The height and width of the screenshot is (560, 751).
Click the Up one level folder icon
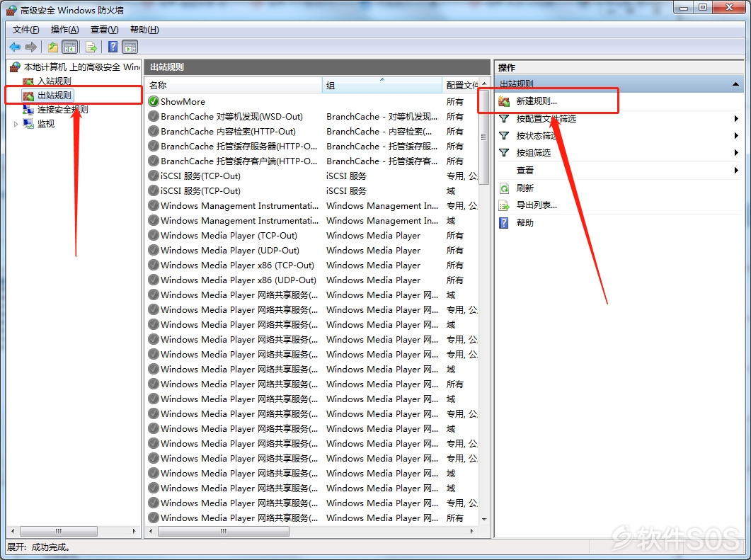[x=52, y=47]
